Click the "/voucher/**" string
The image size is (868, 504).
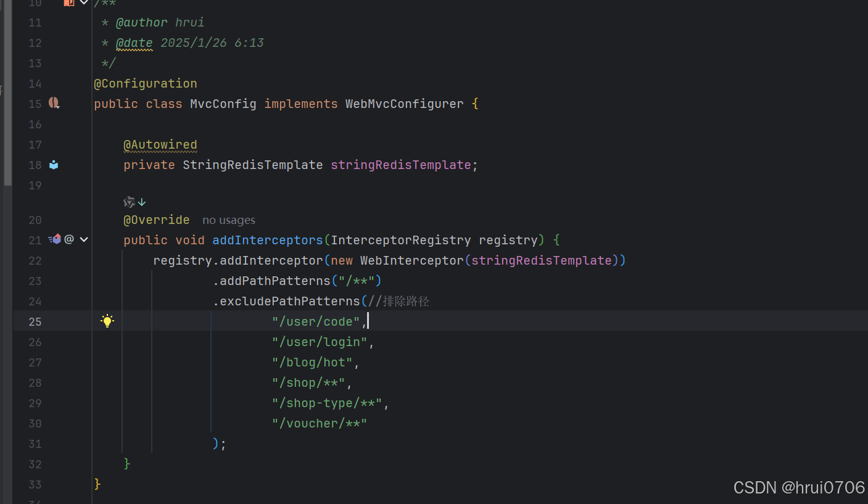click(x=320, y=423)
